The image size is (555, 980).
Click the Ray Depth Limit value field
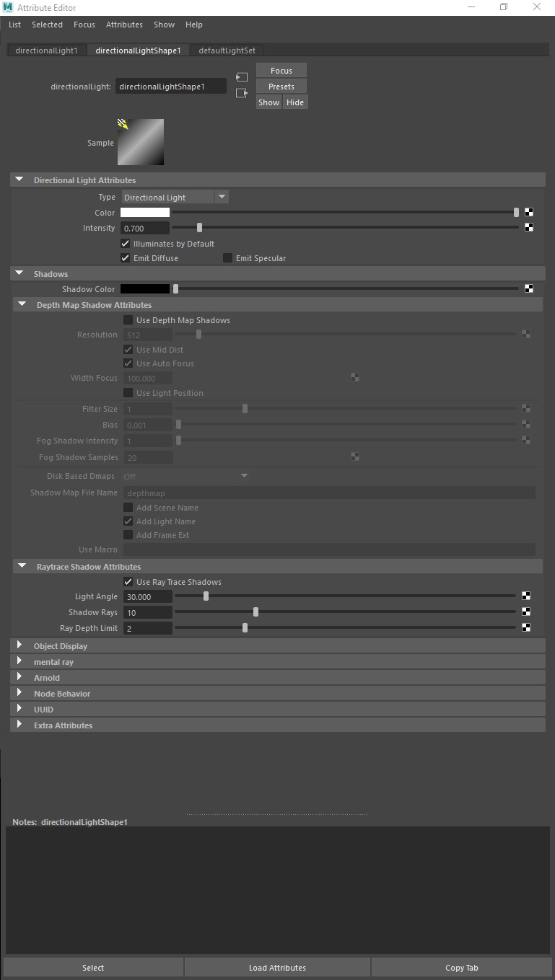click(x=147, y=628)
